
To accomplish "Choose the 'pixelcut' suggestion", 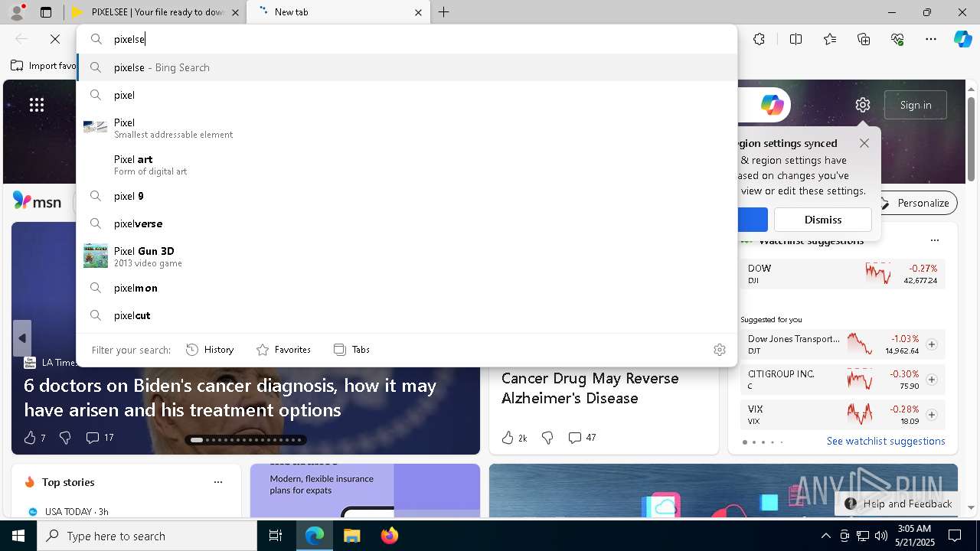I will tap(407, 315).
